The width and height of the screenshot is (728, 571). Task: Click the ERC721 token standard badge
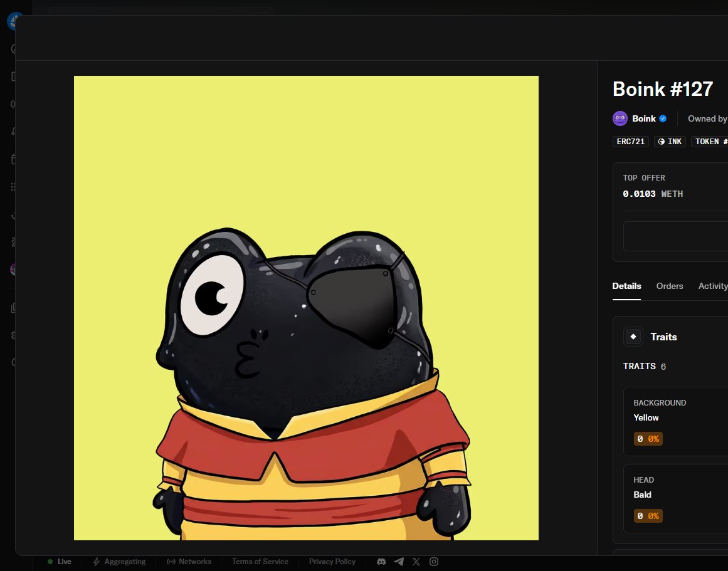coord(631,142)
